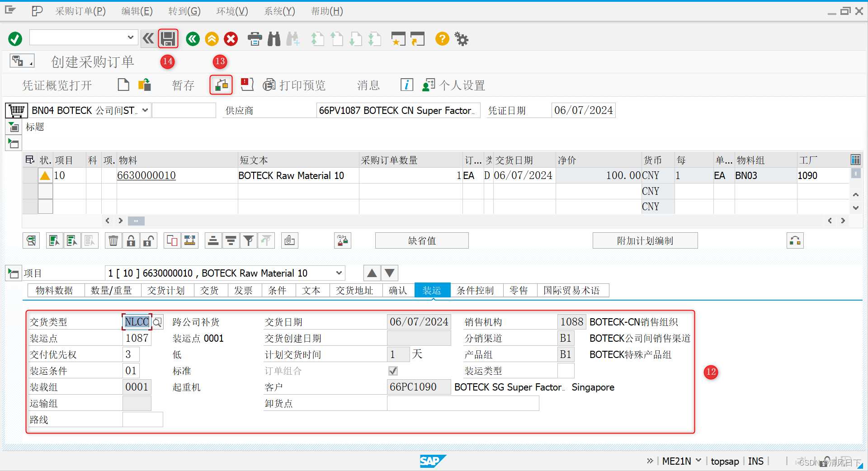
Task: Click the yellow Exit up-arrow icon
Action: coord(212,39)
